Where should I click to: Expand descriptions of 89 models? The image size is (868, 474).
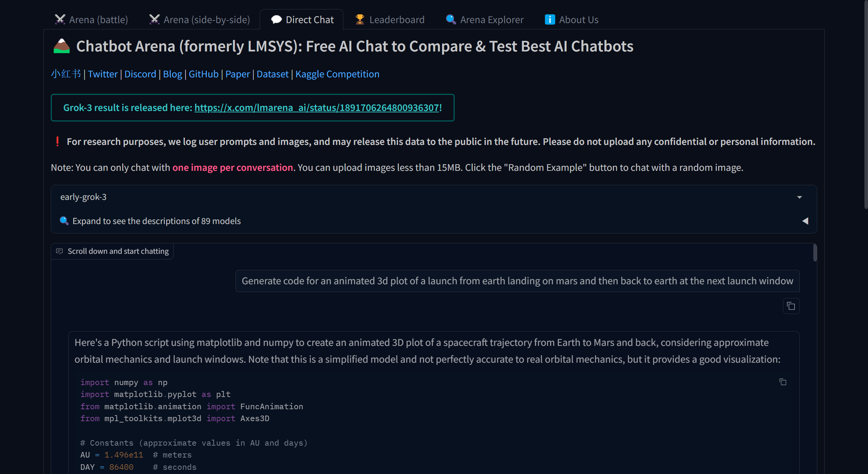pos(434,221)
